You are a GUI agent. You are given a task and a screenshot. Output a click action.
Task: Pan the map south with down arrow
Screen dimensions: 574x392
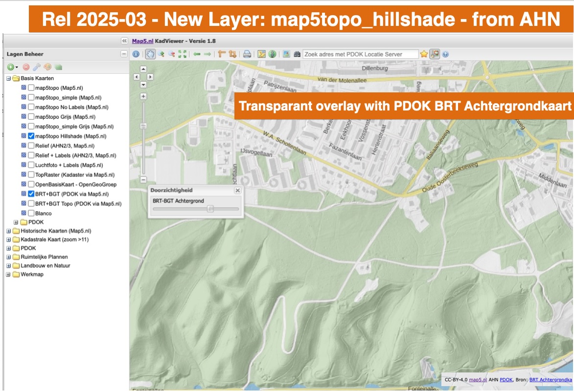tap(143, 85)
